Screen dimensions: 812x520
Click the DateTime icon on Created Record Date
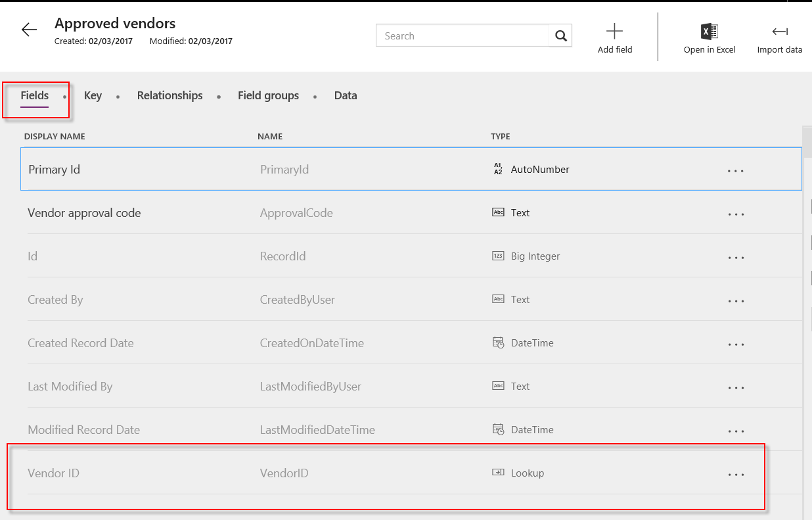(497, 343)
